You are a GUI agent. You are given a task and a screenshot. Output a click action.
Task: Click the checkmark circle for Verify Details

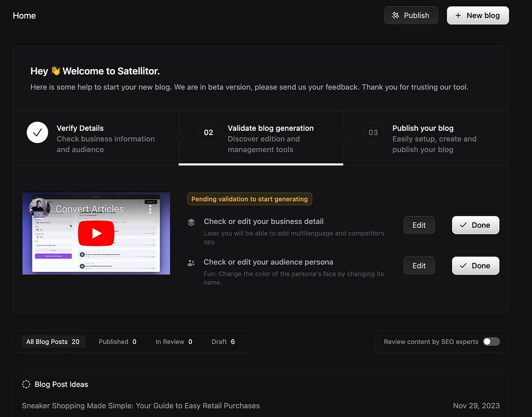point(37,132)
